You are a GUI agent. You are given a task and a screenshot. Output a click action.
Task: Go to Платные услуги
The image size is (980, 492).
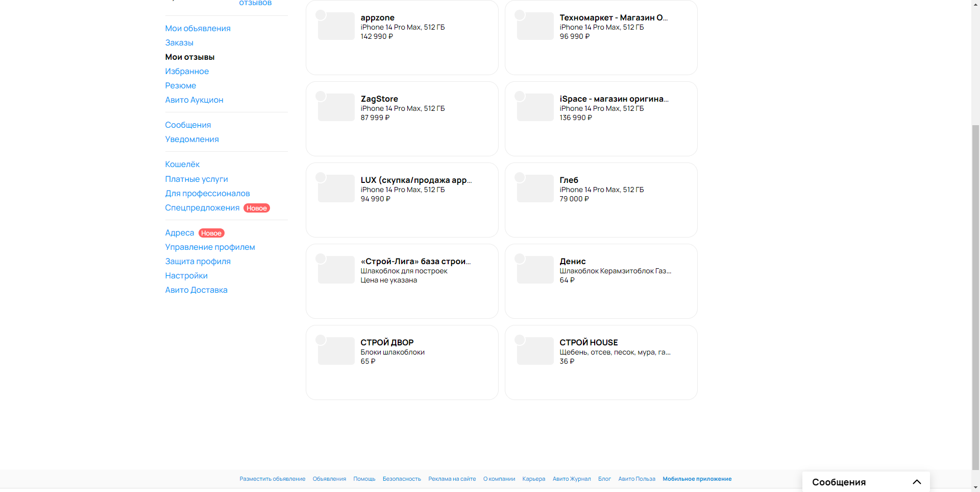click(x=197, y=179)
